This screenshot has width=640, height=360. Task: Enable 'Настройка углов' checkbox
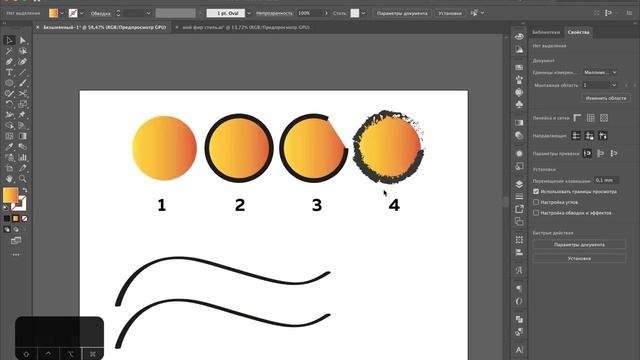coord(536,202)
